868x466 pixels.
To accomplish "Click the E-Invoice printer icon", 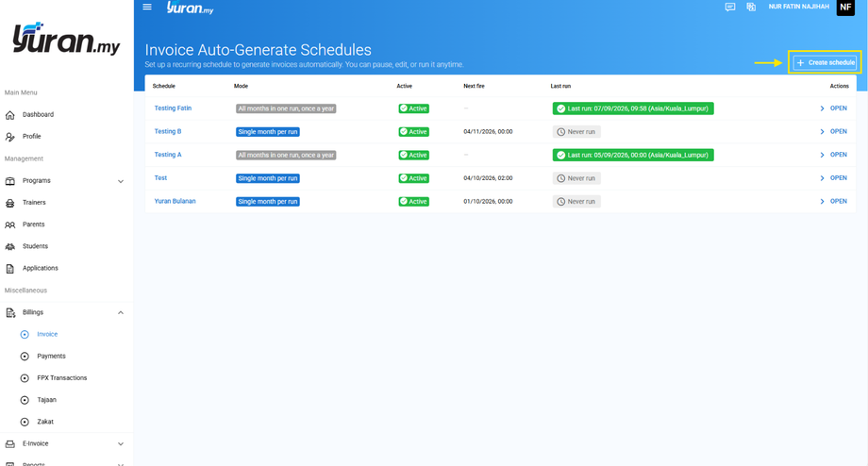I will point(10,444).
